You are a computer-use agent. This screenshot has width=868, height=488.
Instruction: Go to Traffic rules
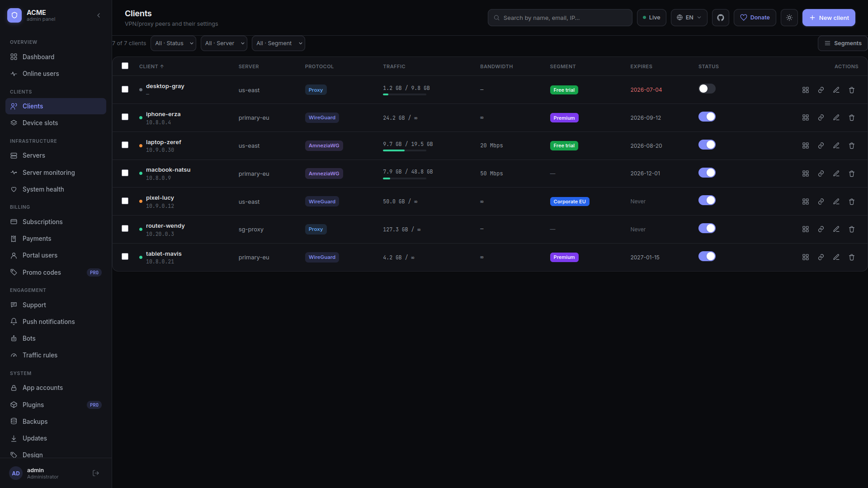point(56,355)
